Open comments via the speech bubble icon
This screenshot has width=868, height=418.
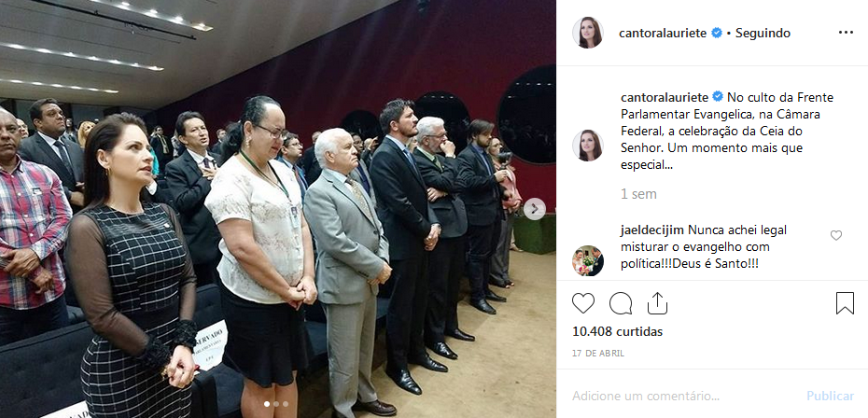pyautogui.click(x=621, y=303)
